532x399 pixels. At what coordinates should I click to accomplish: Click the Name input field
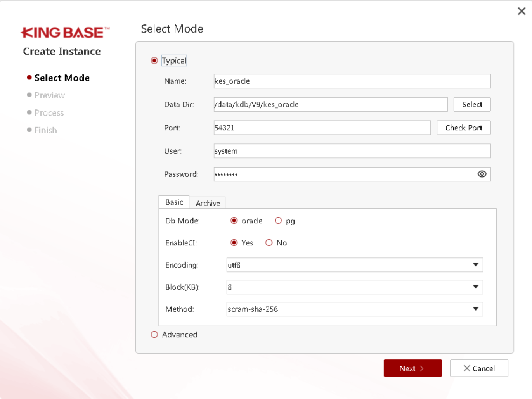coord(352,81)
